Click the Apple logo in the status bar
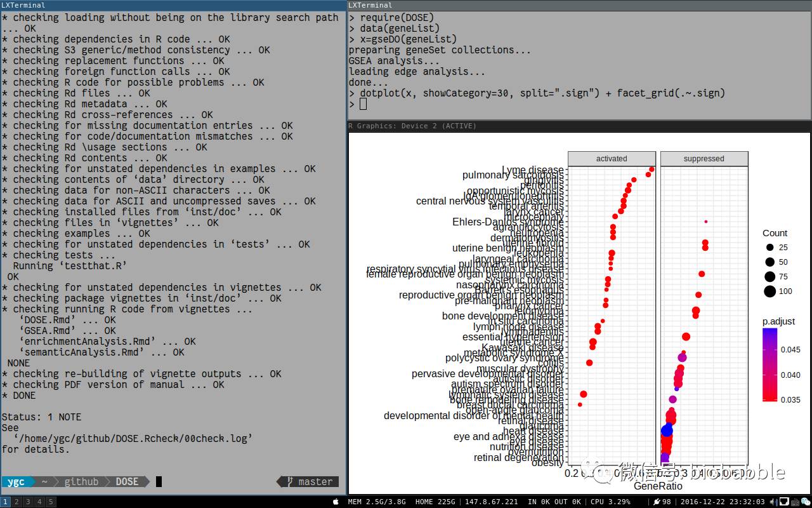The height and width of the screenshot is (508, 812). point(336,502)
